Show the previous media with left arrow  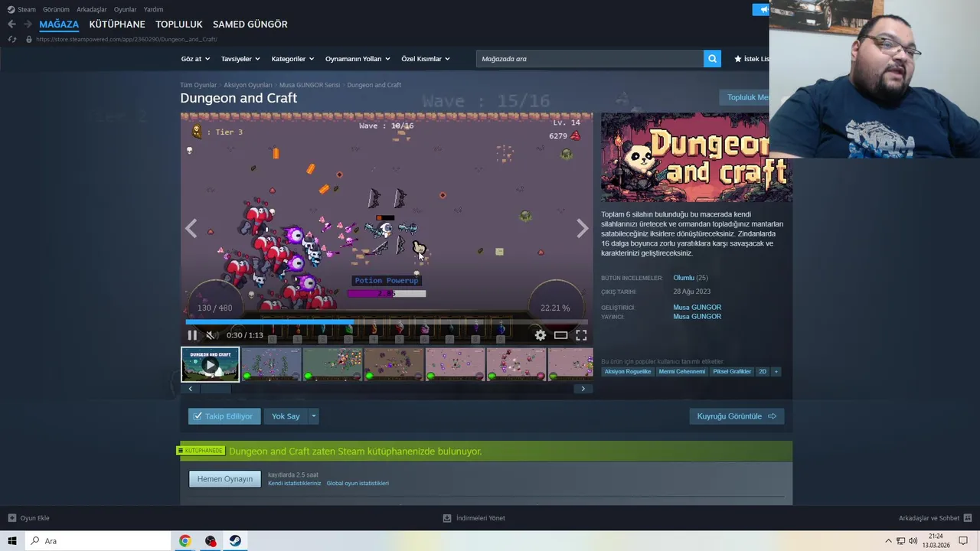tap(191, 229)
